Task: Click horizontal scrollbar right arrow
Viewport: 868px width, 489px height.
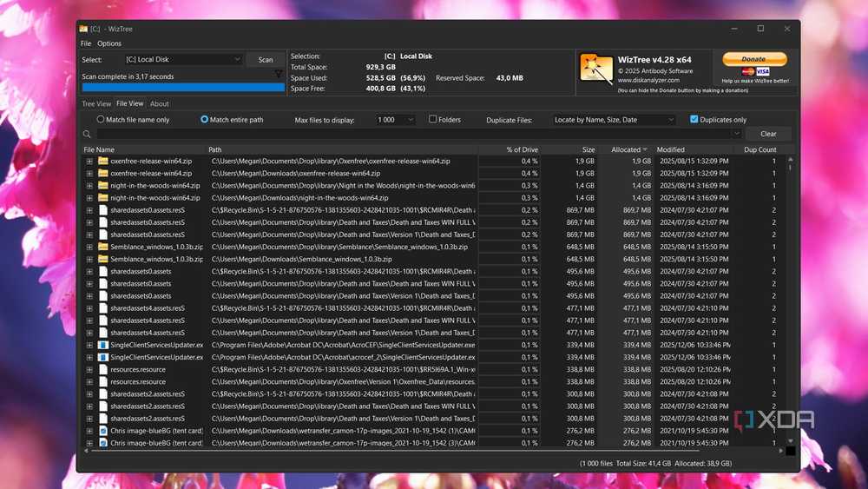Action: (780, 451)
